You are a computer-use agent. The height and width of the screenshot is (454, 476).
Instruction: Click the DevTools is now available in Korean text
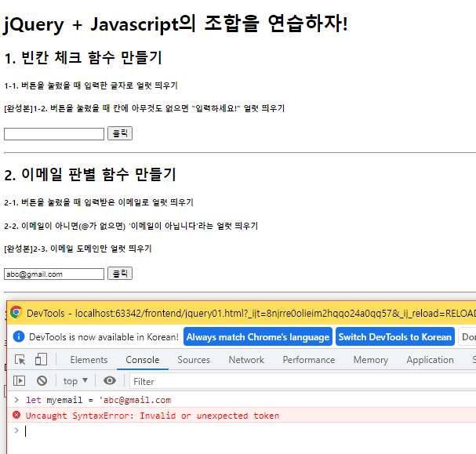tap(104, 337)
